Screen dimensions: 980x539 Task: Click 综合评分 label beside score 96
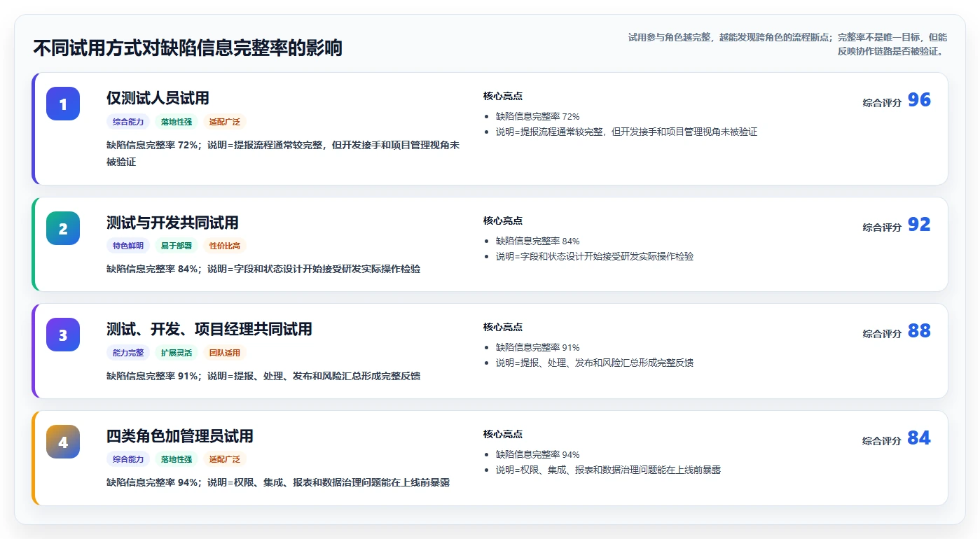882,103
